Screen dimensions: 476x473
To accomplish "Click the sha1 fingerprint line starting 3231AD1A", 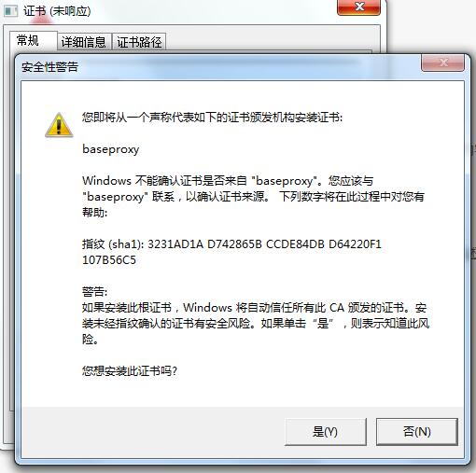I will point(231,244).
